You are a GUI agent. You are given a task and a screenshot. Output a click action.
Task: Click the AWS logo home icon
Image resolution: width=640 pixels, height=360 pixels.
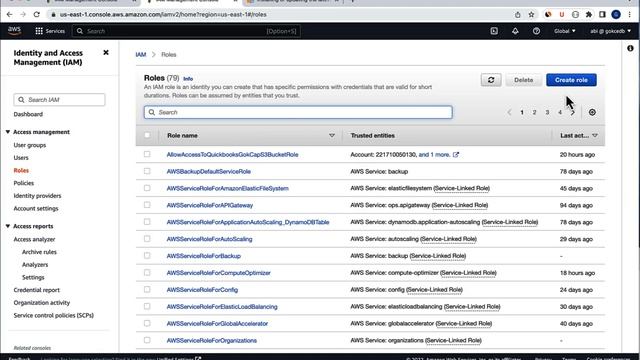(14, 31)
